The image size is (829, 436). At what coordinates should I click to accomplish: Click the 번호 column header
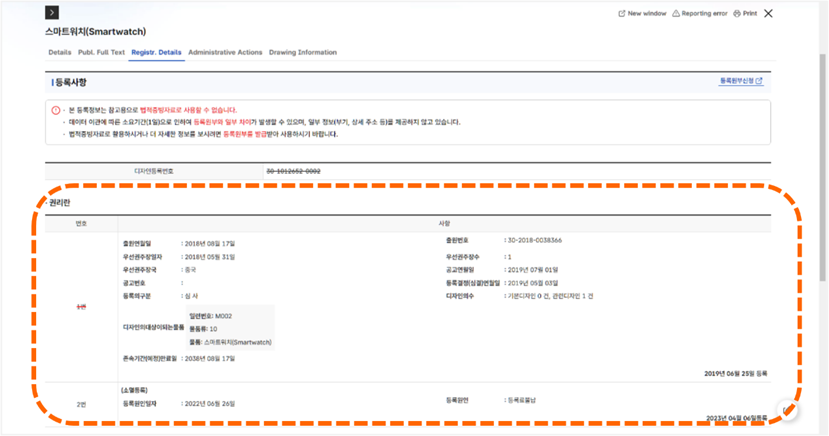[81, 223]
